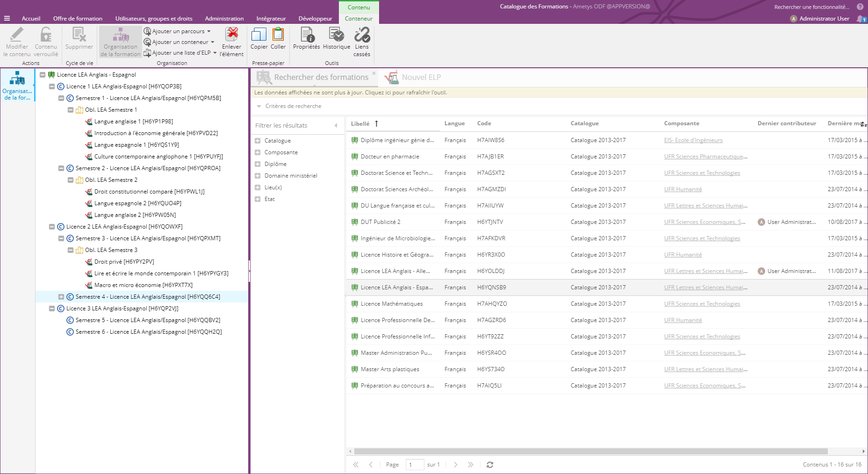Image resolution: width=868 pixels, height=474 pixels.
Task: Click the refresh icon in pagination bar
Action: pos(490,465)
